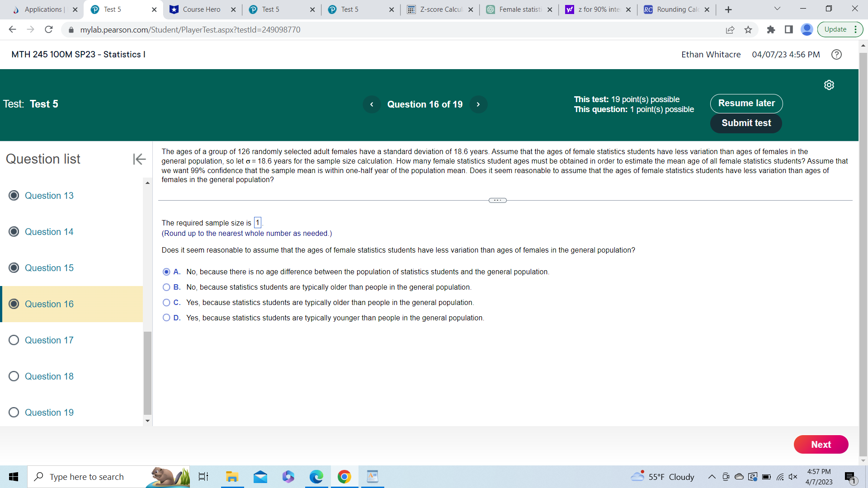Reload the page
This screenshot has height=488, width=868.
49,30
